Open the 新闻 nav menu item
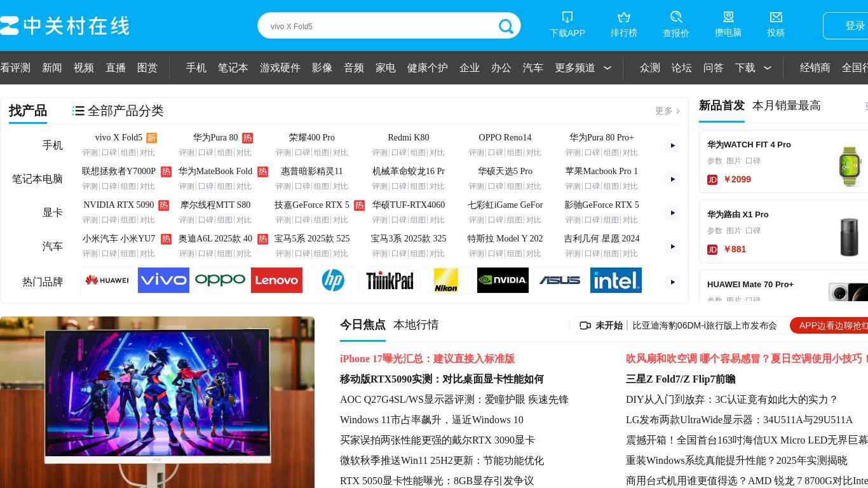This screenshot has height=488, width=868. point(52,68)
